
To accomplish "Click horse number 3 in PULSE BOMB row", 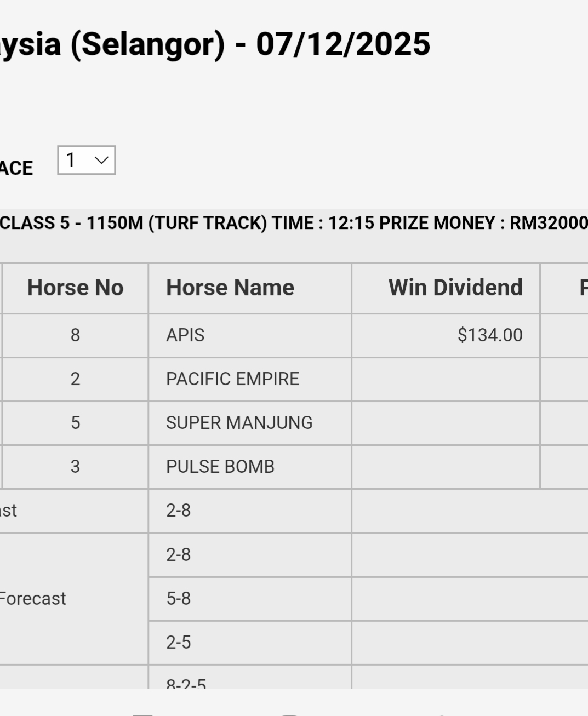I will 75,467.
